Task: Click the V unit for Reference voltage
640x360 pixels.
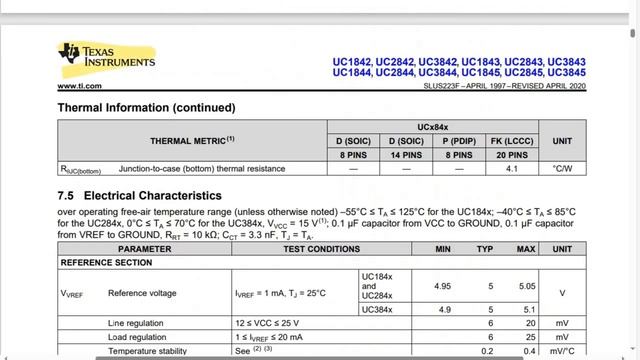Action: pos(562,293)
